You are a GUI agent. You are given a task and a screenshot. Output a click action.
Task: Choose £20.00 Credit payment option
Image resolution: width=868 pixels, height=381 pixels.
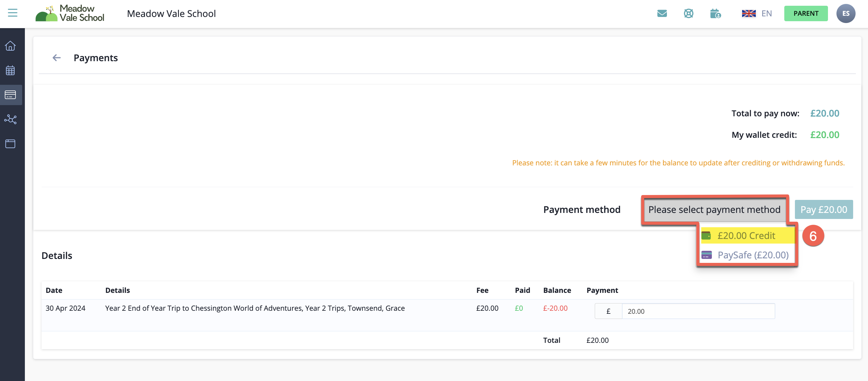746,236
